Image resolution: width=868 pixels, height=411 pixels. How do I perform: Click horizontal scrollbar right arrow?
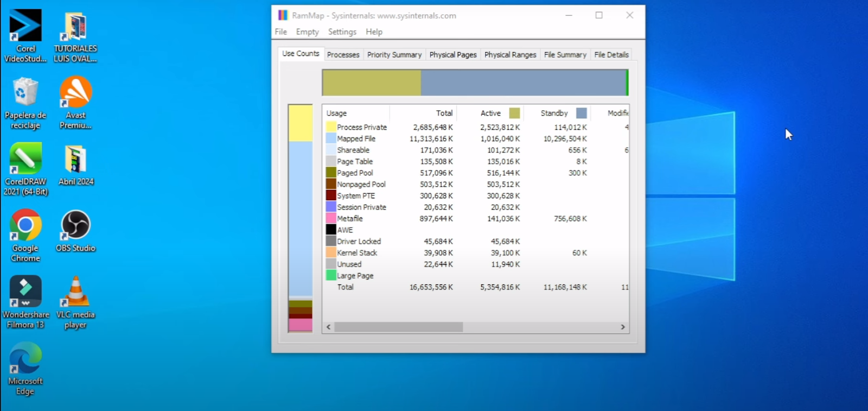623,327
